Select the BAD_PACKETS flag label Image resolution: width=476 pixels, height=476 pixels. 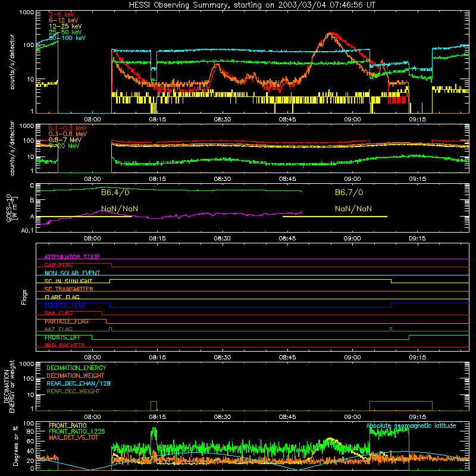65,346
